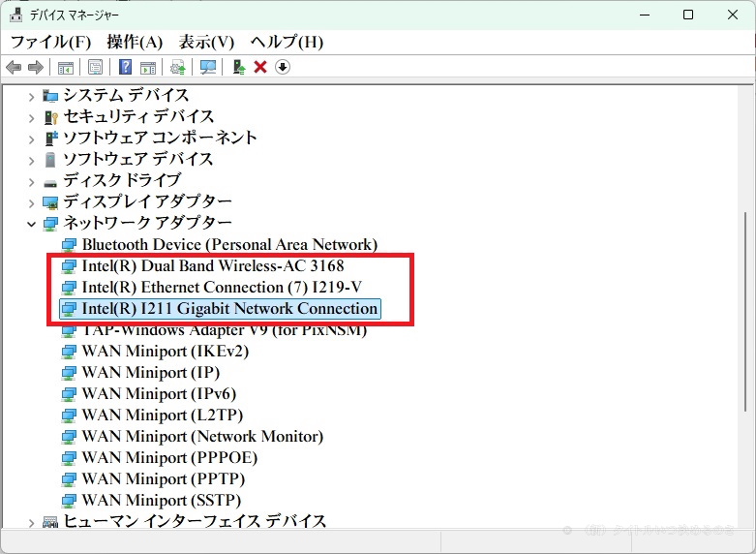756x554 pixels.
Task: Click the Add driver green-arrow icon
Action: pos(239,67)
